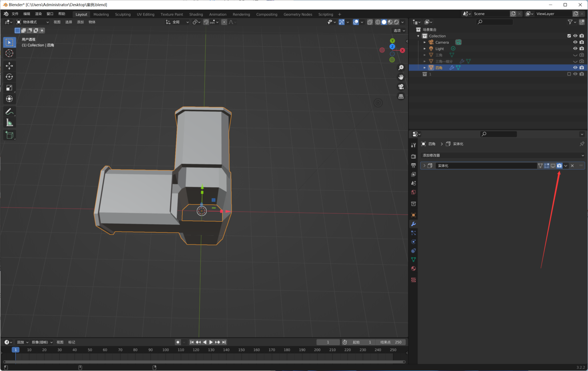Select the Add Cube tool
This screenshot has height=371, width=588.
[x=9, y=135]
